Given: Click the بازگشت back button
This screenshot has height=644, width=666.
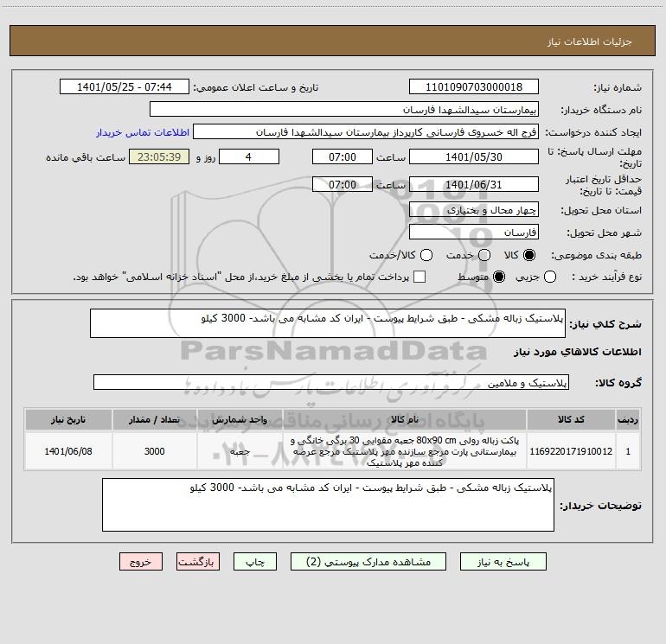Looking at the screenshot, I should (198, 562).
